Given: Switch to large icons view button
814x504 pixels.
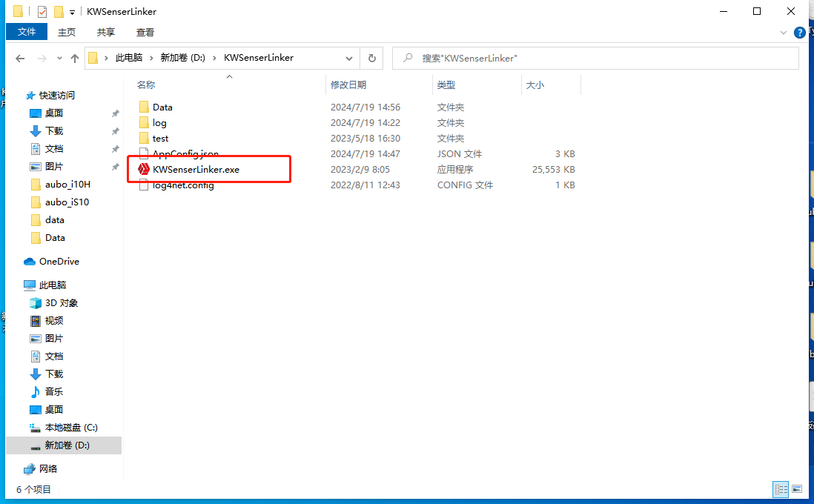Looking at the screenshot, I should click(797, 489).
